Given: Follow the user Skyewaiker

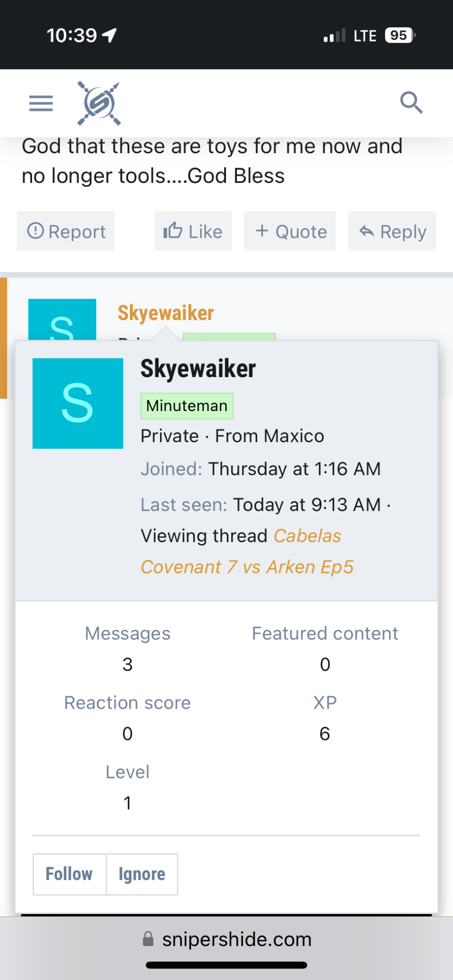Looking at the screenshot, I should click(69, 874).
